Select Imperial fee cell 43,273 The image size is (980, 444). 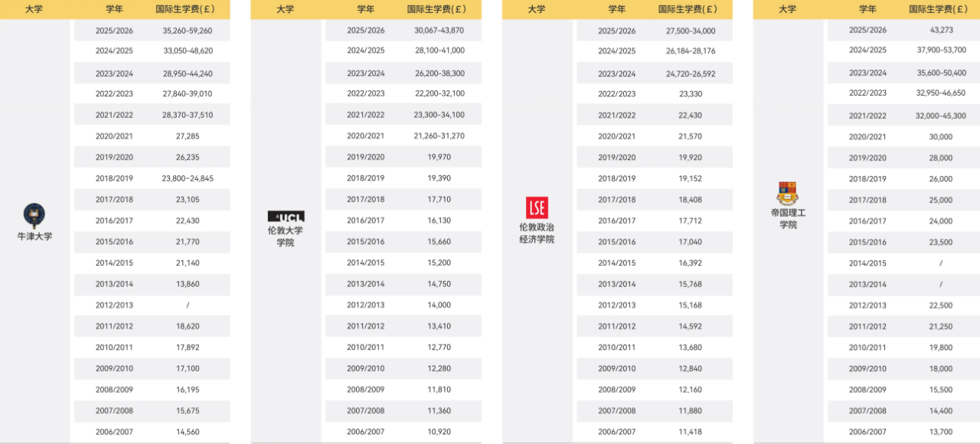pos(941,30)
